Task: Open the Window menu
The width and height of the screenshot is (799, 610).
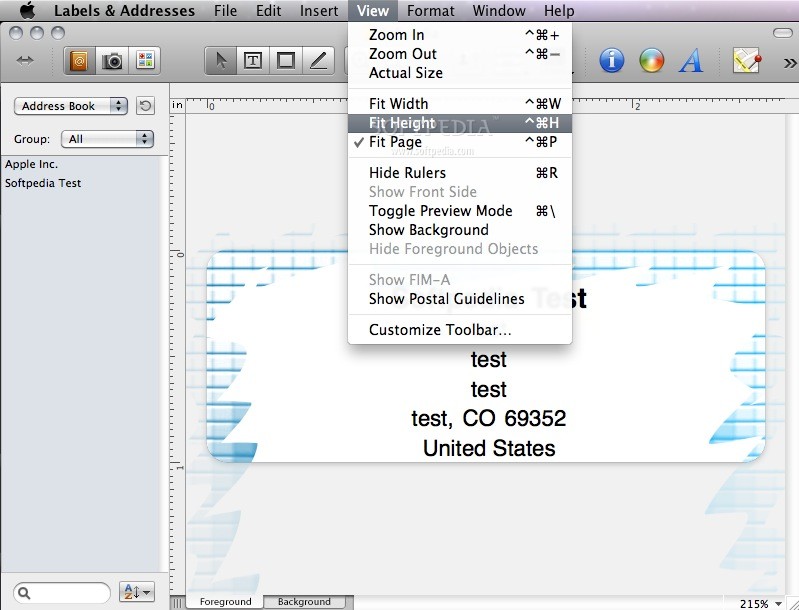Action: [499, 10]
